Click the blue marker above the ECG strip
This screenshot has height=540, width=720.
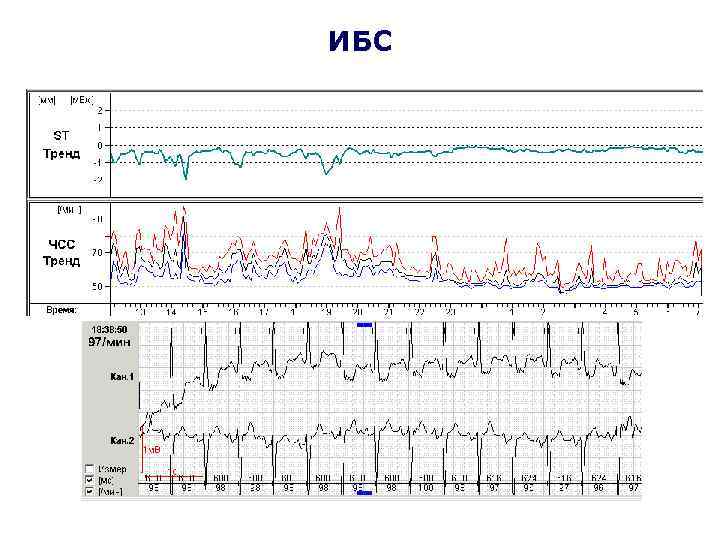tap(364, 325)
